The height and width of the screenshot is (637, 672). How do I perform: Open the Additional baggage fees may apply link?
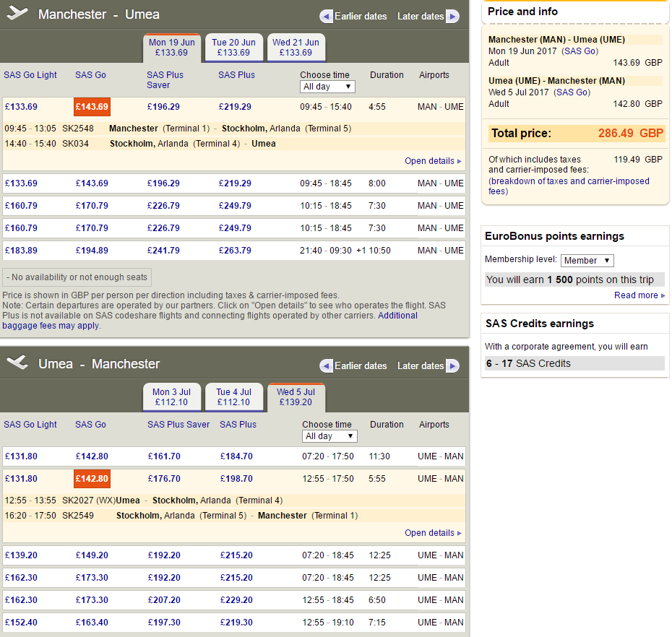(x=210, y=321)
